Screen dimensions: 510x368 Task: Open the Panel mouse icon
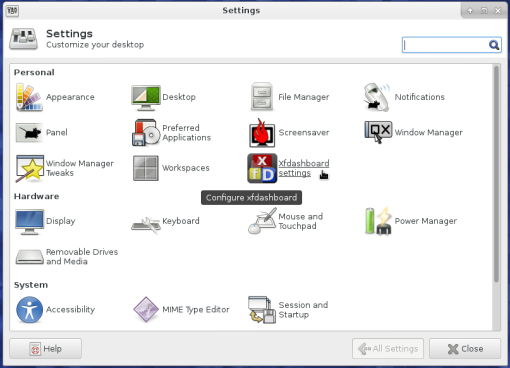(29, 133)
